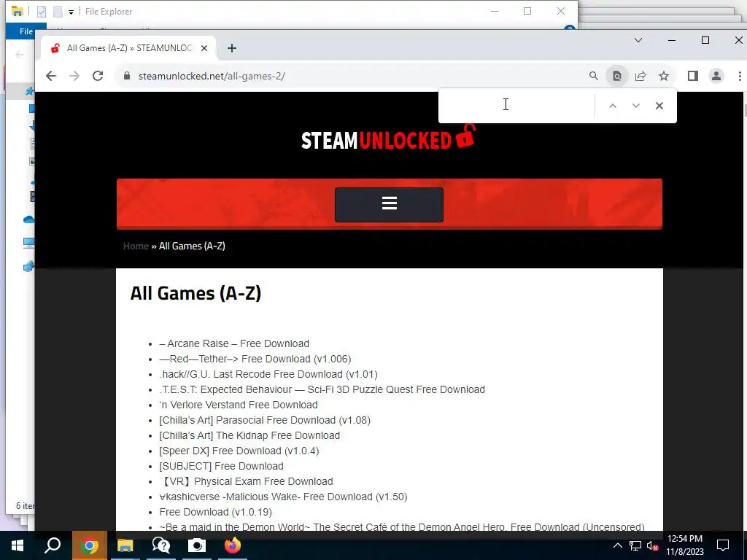Open Red—Tether Free Download link
The image size is (747, 560).
pyautogui.click(x=255, y=359)
